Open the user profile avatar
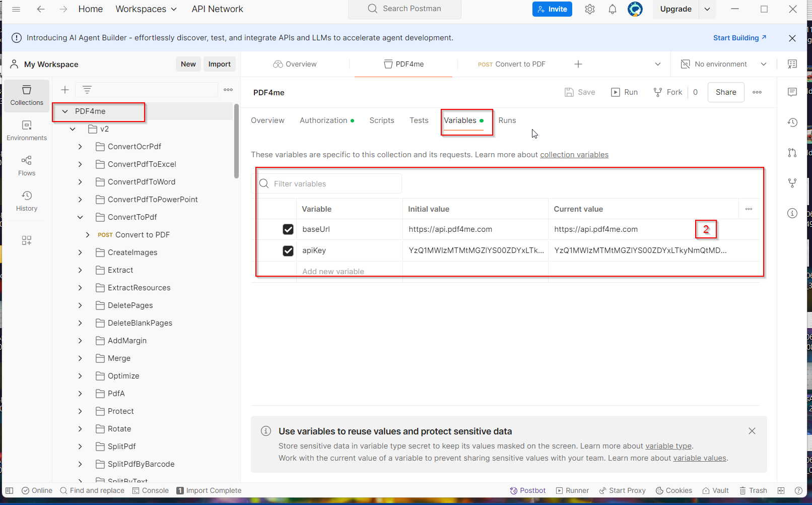812x505 pixels. [635, 9]
